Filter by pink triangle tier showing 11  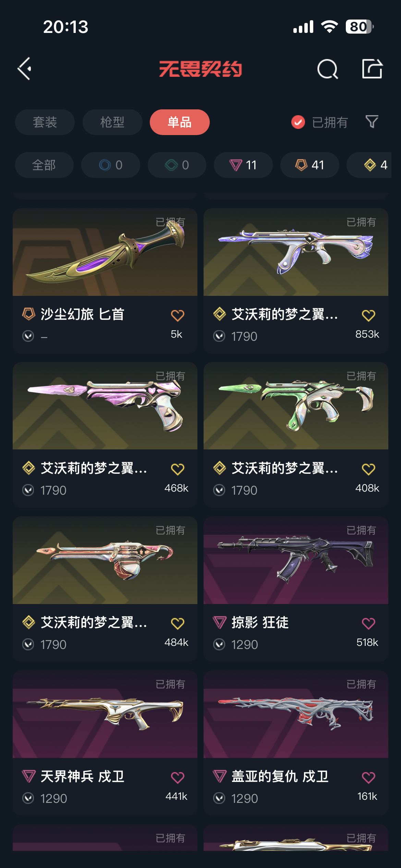click(x=243, y=165)
